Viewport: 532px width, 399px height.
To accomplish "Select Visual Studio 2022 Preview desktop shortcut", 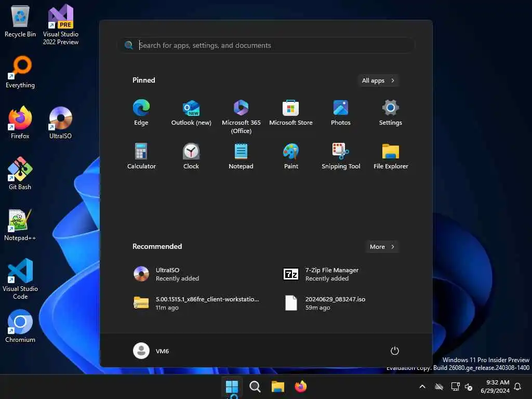I will [60, 24].
